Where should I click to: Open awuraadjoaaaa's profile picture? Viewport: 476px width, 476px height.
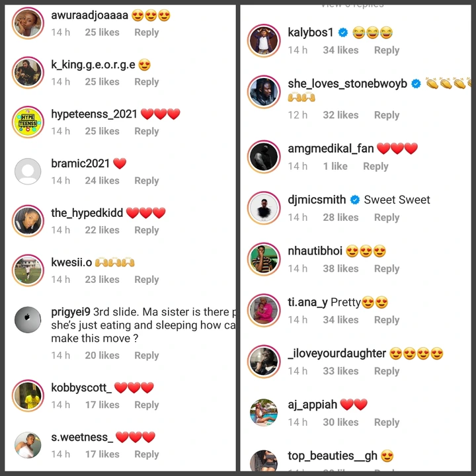point(28,23)
